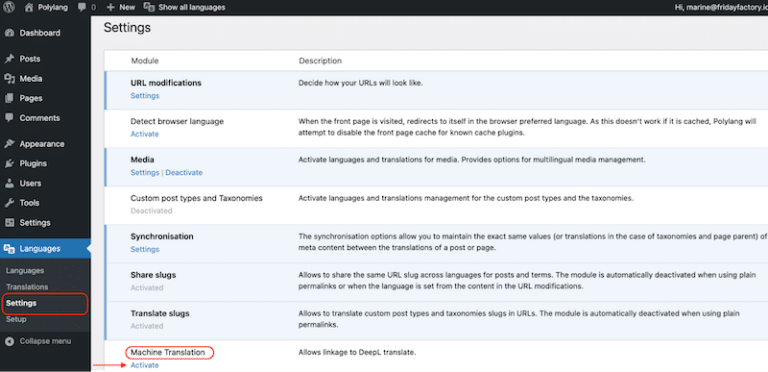The image size is (768, 372).
Task: Open Plugins menu item
Action: tap(33, 163)
